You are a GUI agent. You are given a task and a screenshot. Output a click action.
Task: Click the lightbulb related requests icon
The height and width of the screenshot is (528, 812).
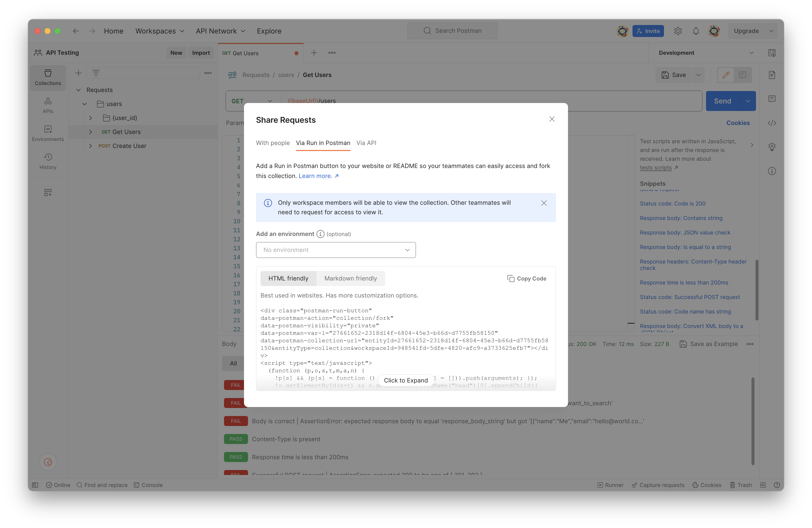(772, 147)
